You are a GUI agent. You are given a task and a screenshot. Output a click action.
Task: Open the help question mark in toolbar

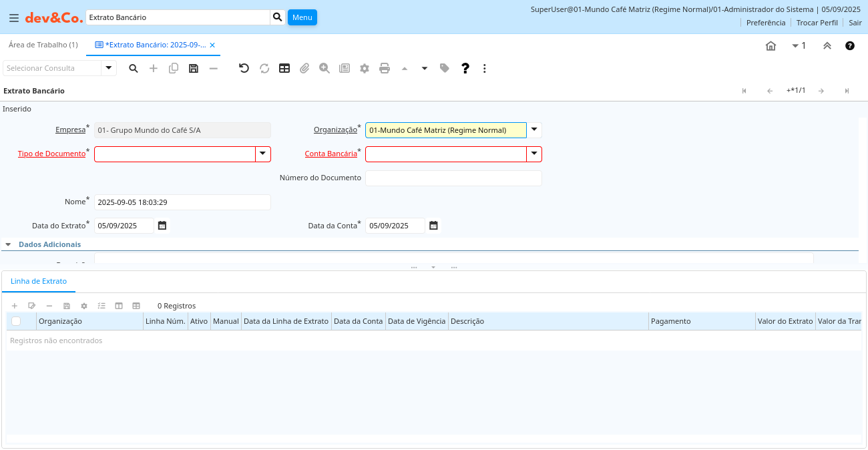465,68
